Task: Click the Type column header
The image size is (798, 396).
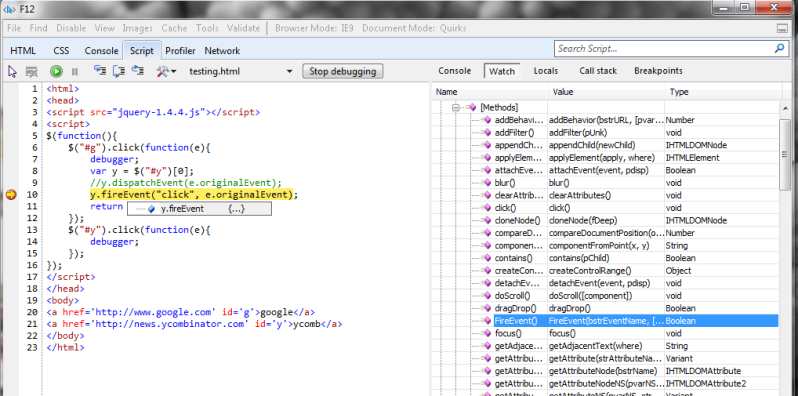Action: (x=723, y=92)
